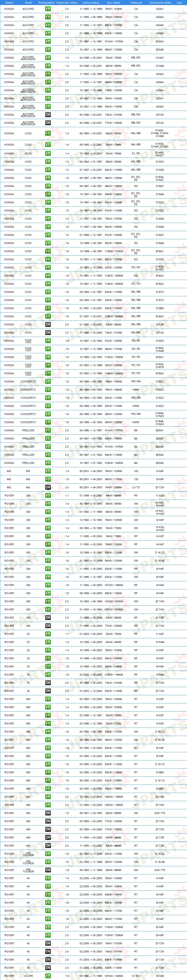This screenshot has height=980, width=187.
Task: Click the Marka column header
Action: coord(9,2)
